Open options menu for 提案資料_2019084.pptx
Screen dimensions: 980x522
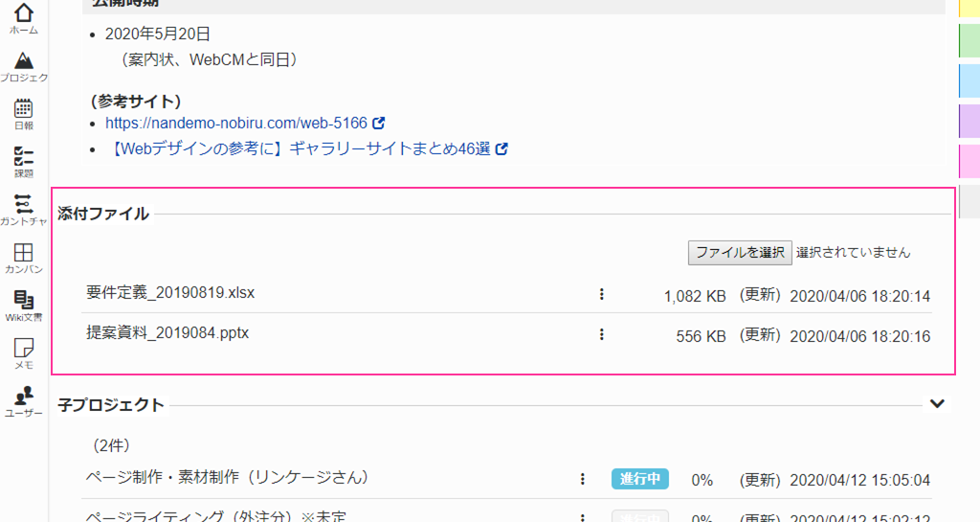coord(602,334)
